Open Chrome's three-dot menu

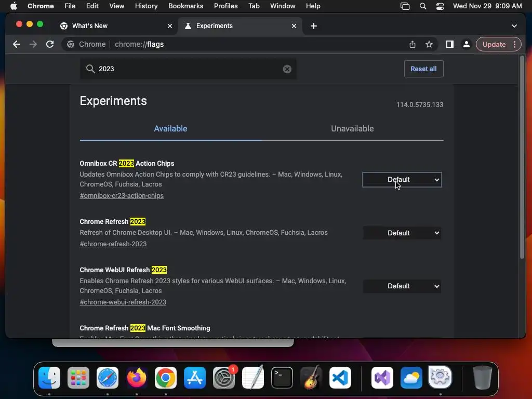point(514,45)
